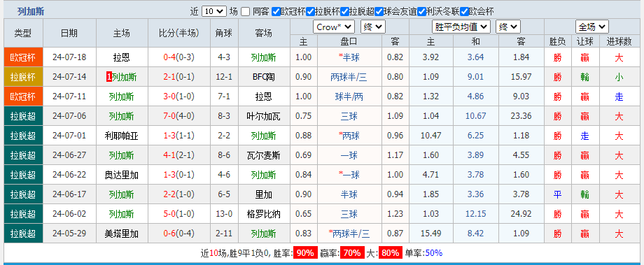Click the 利耶帕亚 home team name
Image resolution: width=644 pixels, height=265 pixels.
122,136
